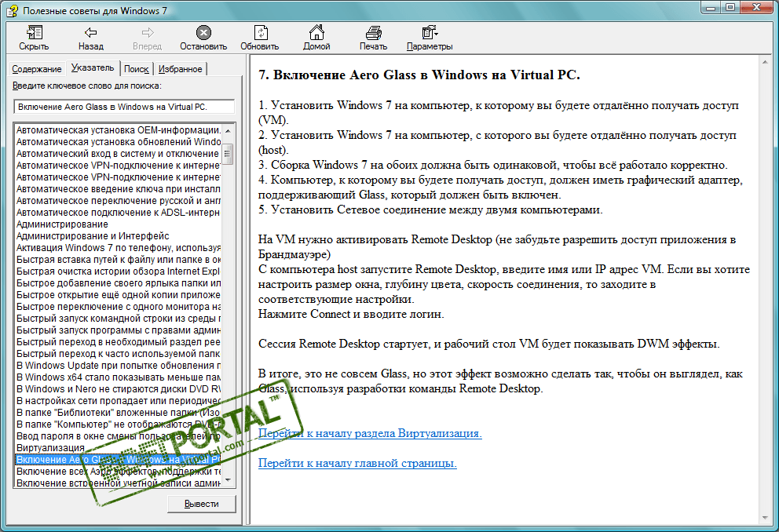Go back with the Назад arrow
The height and width of the screenshot is (532, 779).
[x=91, y=33]
